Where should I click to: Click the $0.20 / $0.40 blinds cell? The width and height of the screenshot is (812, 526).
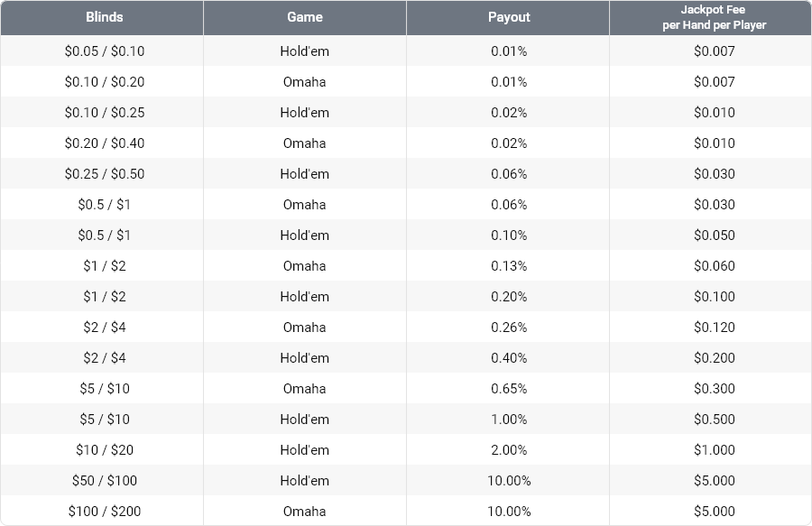105,143
